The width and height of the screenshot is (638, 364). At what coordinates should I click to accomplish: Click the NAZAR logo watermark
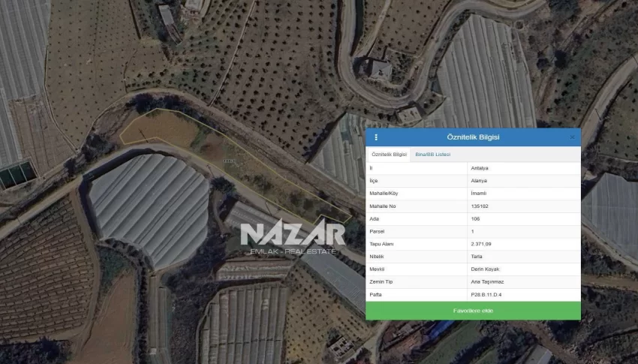[292, 234]
